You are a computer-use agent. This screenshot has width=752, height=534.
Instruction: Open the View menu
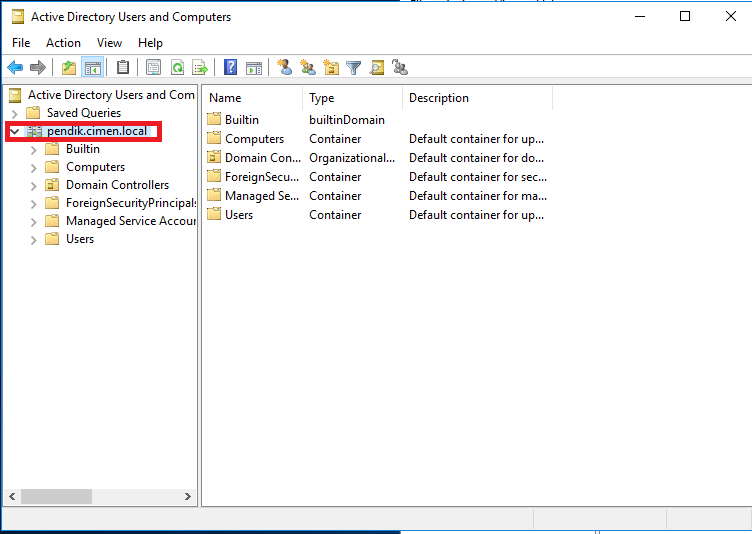(x=109, y=43)
